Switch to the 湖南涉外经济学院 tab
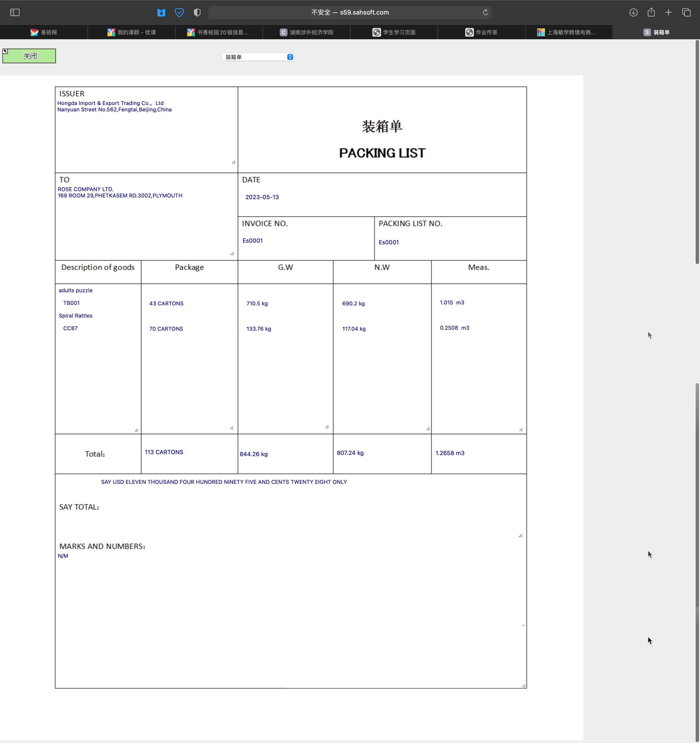Screen dimensions: 700x743 point(306,32)
